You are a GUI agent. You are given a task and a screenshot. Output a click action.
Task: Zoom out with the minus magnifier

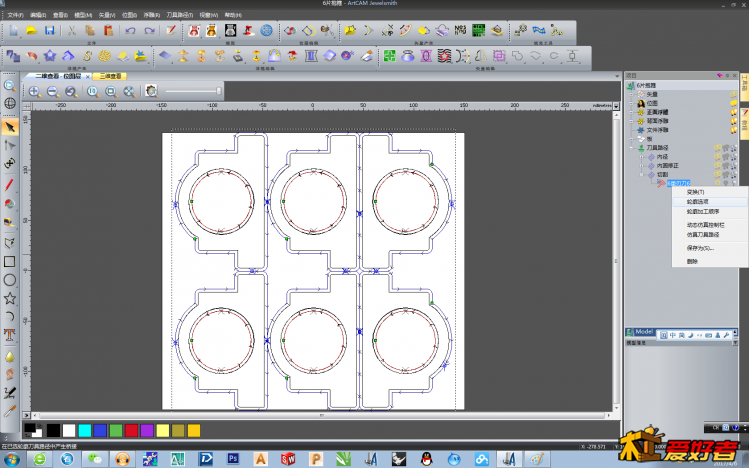53,91
